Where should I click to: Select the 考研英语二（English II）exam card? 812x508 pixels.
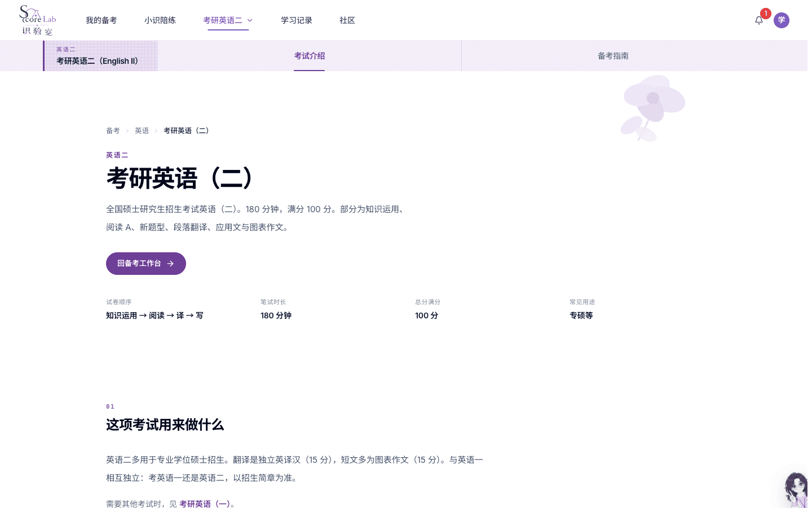100,56
